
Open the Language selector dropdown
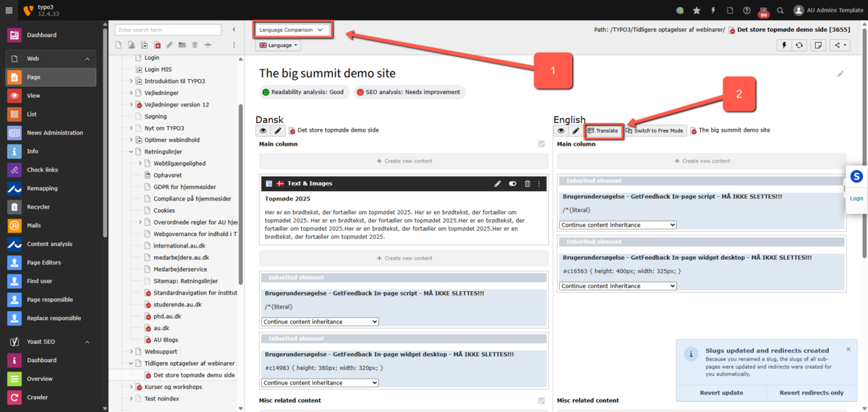point(278,45)
